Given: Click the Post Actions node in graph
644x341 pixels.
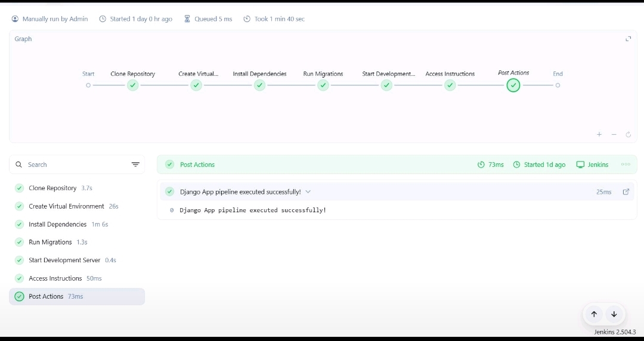Looking at the screenshot, I should (513, 85).
